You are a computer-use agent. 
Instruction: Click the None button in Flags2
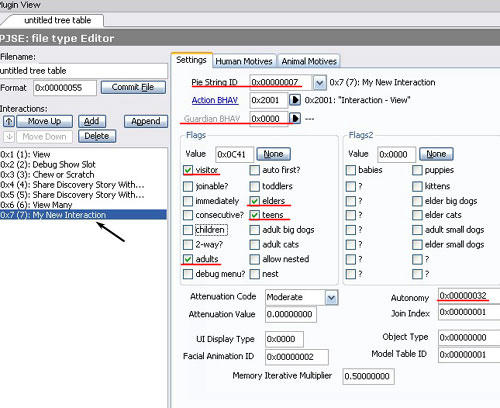coord(436,154)
